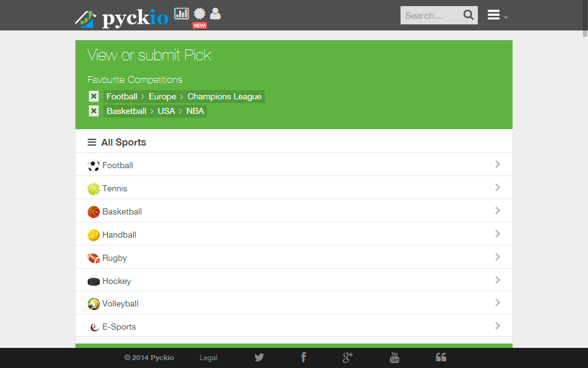Expand Football with its chevron
Screen dimensions: 588x368
[x=498, y=164]
